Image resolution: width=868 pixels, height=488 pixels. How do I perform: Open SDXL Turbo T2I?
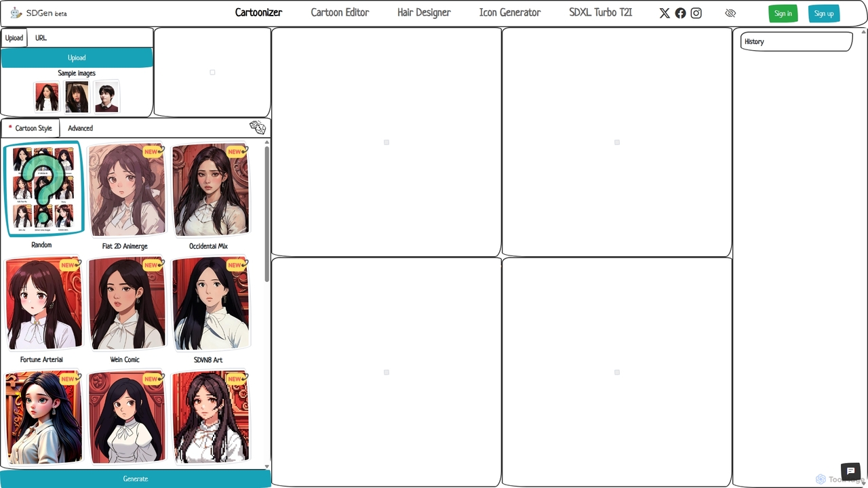point(601,12)
